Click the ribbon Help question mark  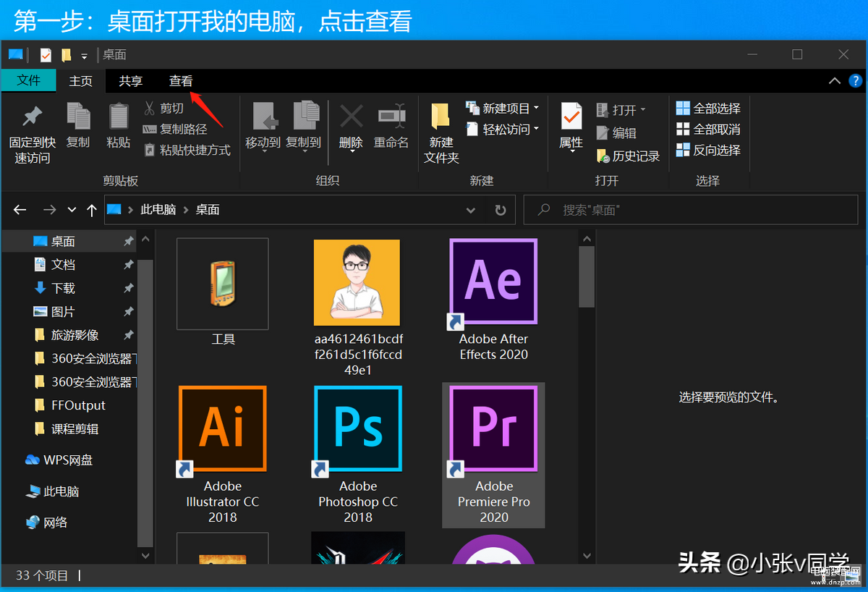coord(855,81)
